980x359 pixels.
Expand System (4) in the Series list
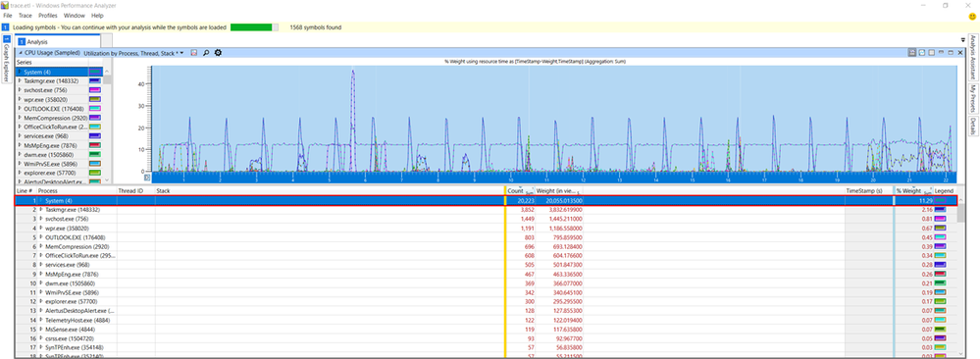pos(20,72)
